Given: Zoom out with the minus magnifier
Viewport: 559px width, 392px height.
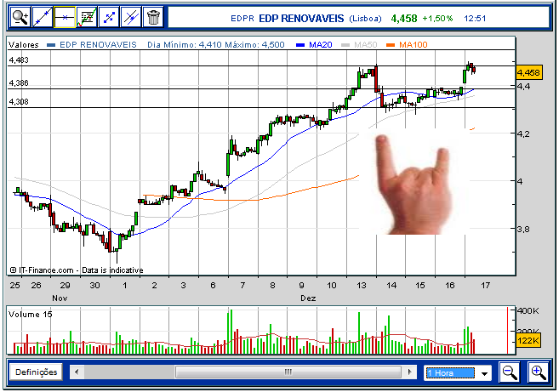Looking at the screenshot, I should click(509, 372).
